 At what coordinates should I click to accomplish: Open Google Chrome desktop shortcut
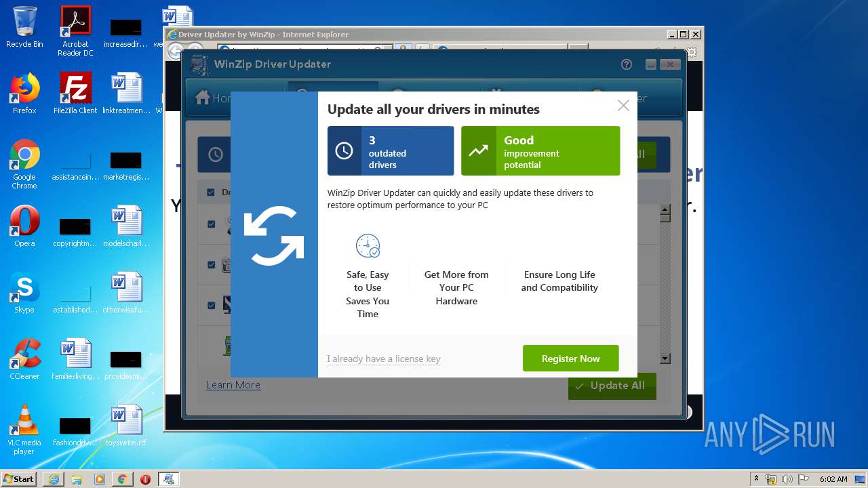point(24,164)
